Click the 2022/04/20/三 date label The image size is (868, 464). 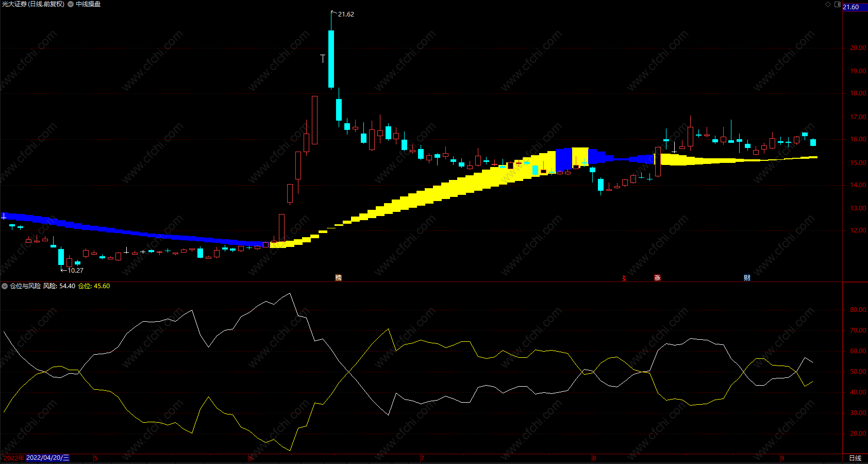47,458
